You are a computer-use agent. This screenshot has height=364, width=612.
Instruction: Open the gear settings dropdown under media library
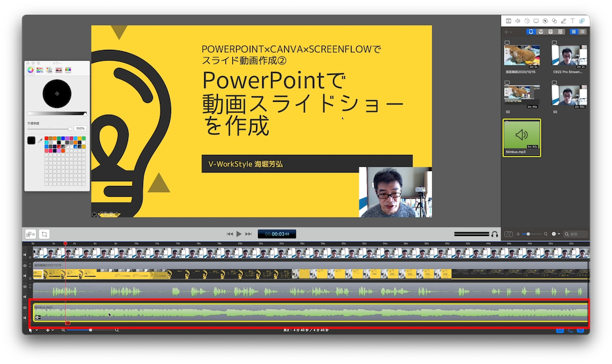click(555, 234)
